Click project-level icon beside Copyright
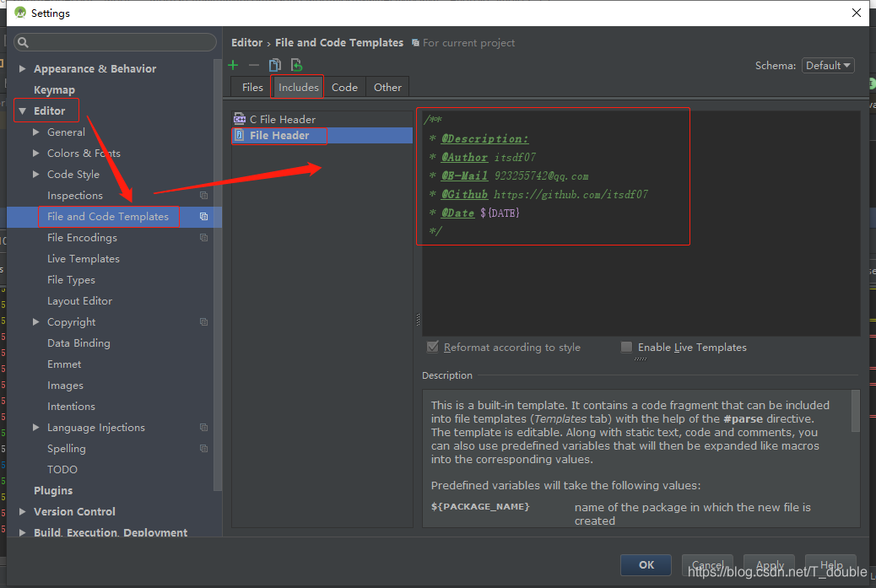876x588 pixels. coord(204,322)
